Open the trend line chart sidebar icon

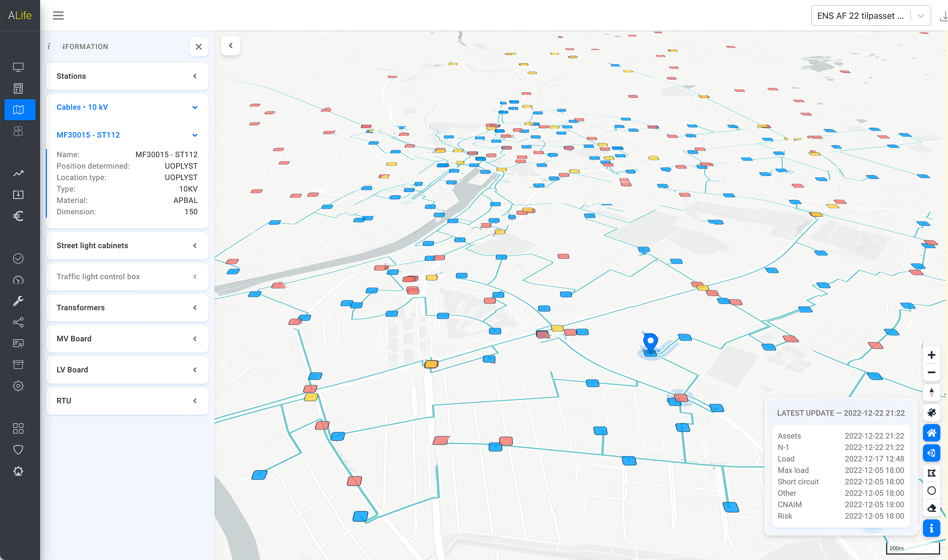click(18, 173)
